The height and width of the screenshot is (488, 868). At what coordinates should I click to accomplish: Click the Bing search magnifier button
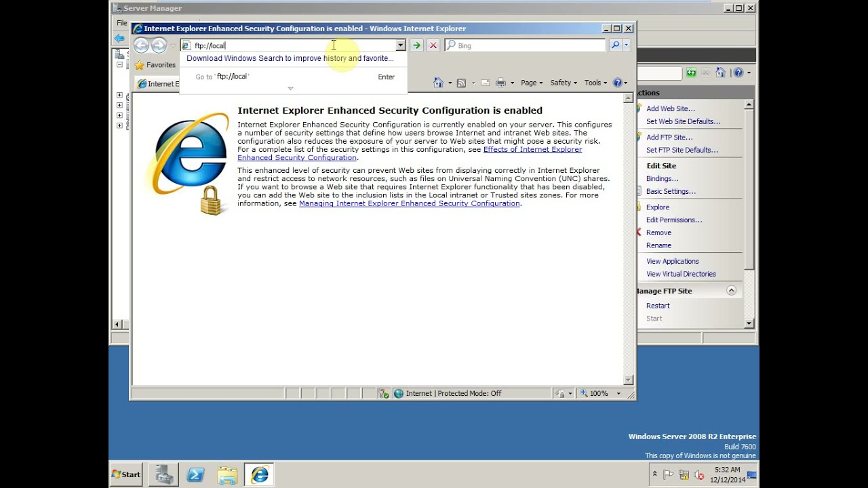click(x=615, y=45)
